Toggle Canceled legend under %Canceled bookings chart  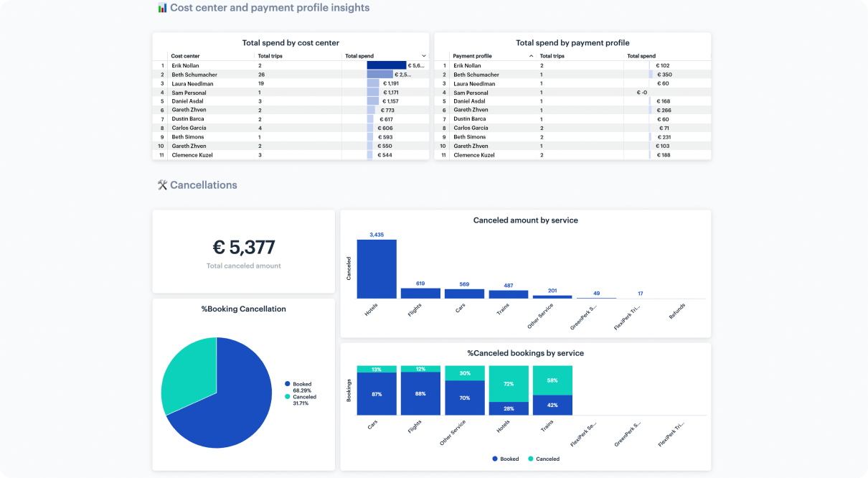tap(544, 459)
